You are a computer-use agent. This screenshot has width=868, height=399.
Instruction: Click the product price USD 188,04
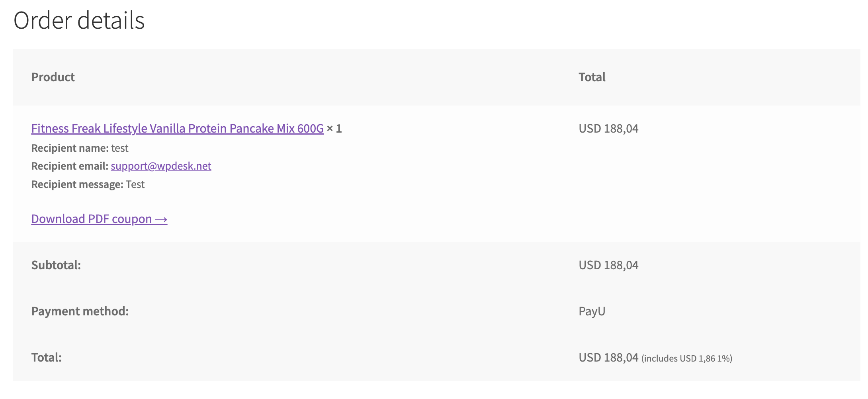[x=608, y=128]
